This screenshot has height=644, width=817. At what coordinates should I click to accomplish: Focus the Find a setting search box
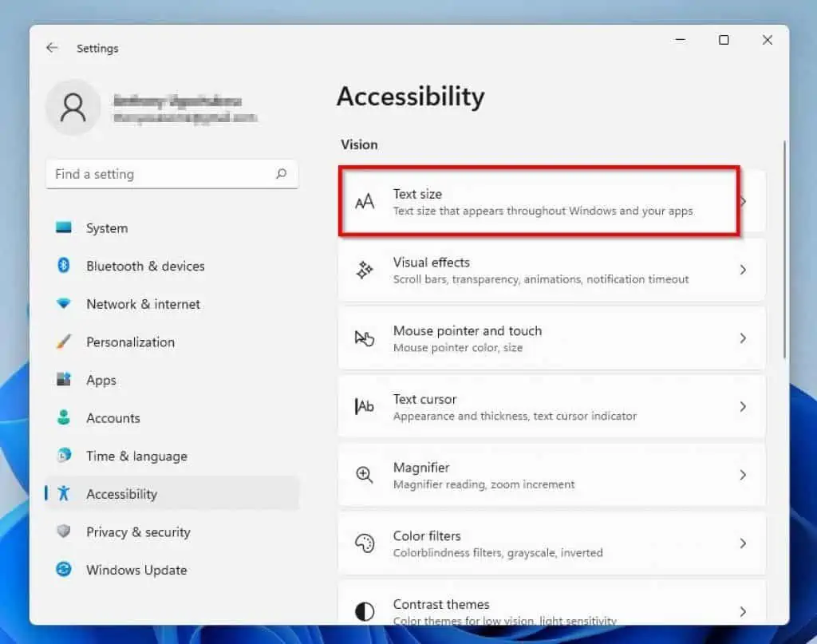172,174
